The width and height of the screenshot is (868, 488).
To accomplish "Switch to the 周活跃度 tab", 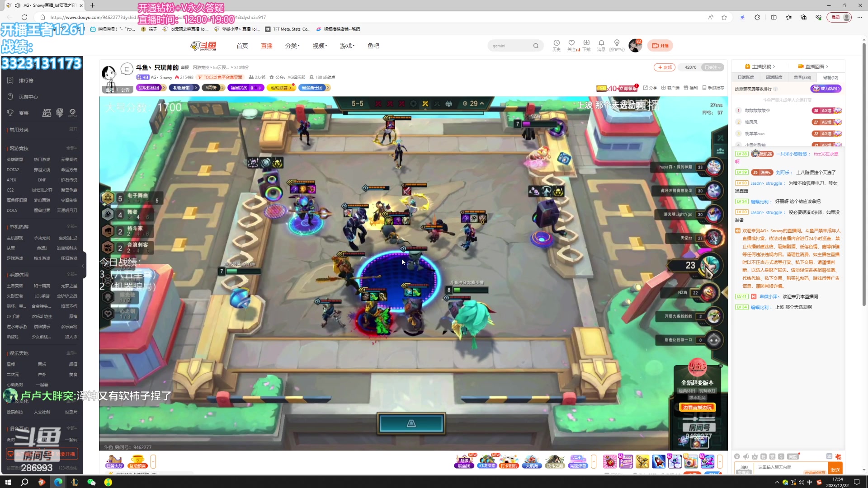I will coord(774,78).
